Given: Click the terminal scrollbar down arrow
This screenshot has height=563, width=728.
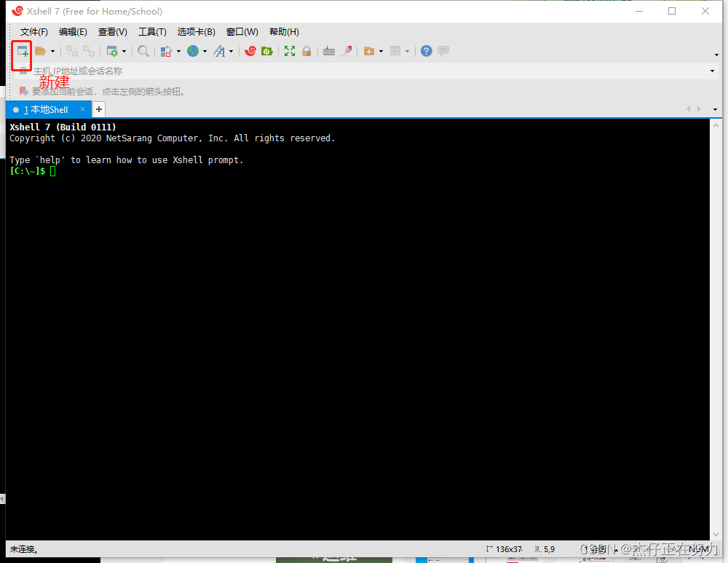Looking at the screenshot, I should (x=716, y=534).
